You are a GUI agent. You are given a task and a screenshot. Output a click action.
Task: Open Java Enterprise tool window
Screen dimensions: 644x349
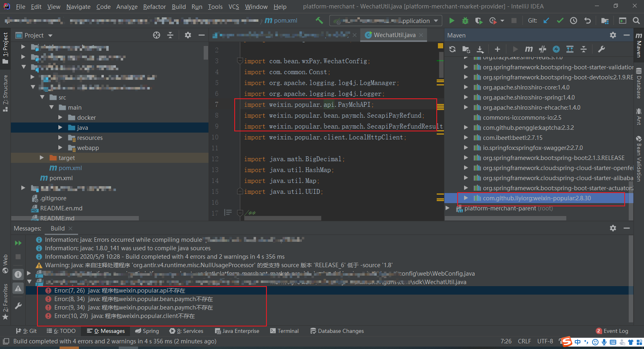[x=237, y=331]
